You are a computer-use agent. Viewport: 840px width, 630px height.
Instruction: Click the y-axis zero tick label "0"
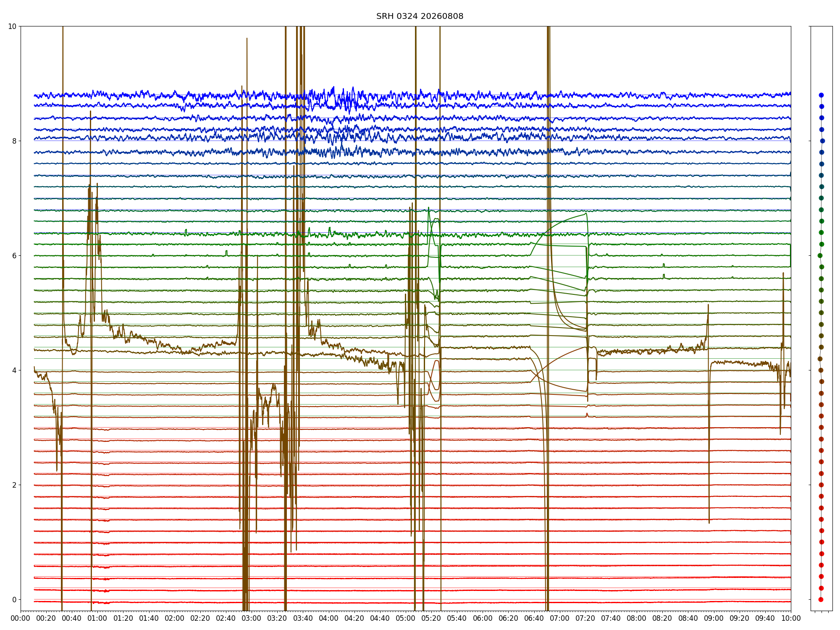point(15,600)
